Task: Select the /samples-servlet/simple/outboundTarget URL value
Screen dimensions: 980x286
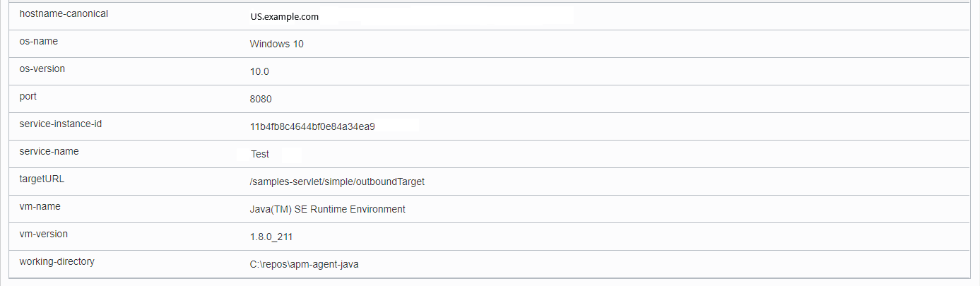Action: 337,181
